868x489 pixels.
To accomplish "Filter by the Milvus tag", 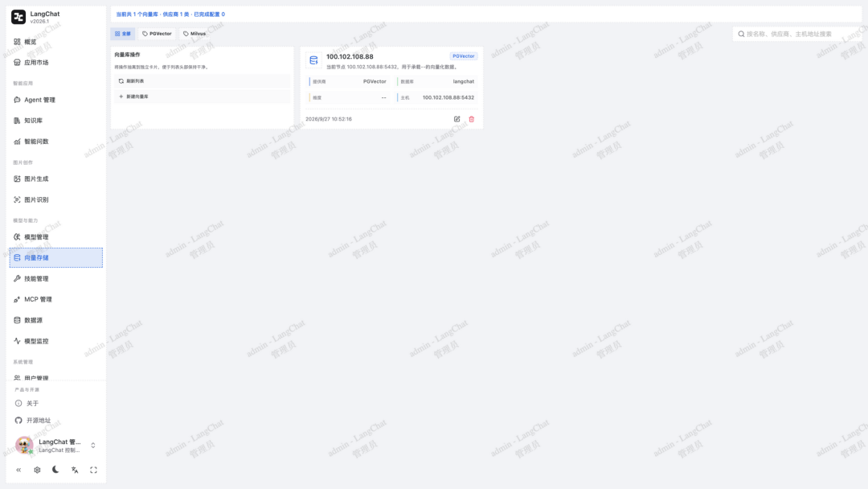I will 194,34.
